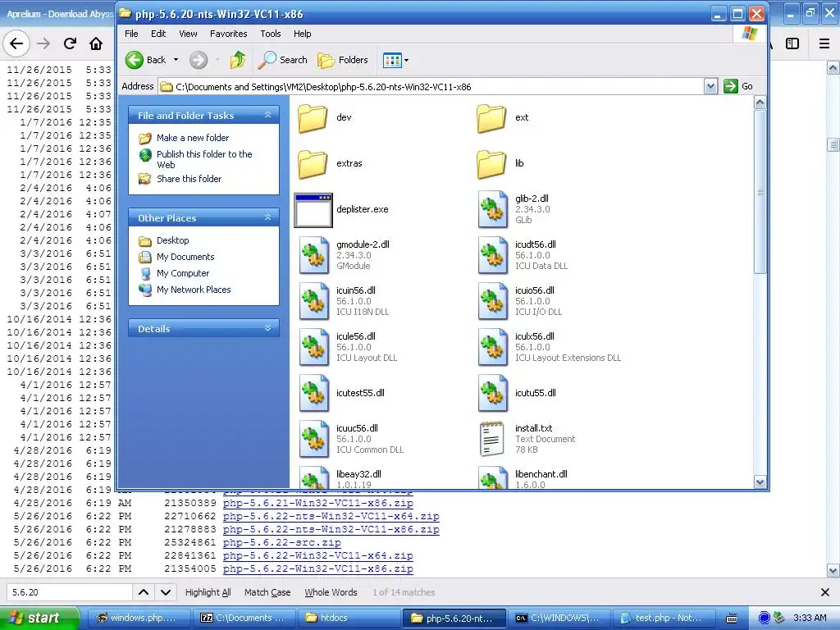Jump to previous find match
This screenshot has height=630, width=840.
tap(144, 592)
